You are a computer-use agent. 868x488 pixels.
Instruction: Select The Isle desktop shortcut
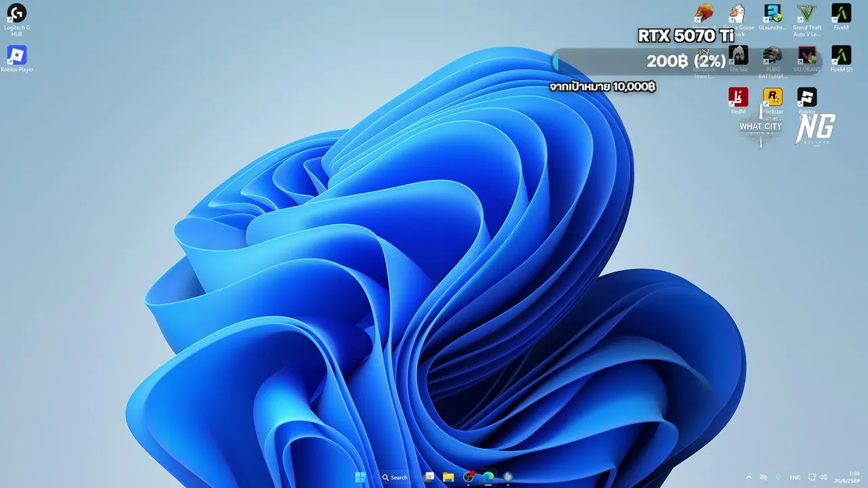pyautogui.click(x=738, y=59)
